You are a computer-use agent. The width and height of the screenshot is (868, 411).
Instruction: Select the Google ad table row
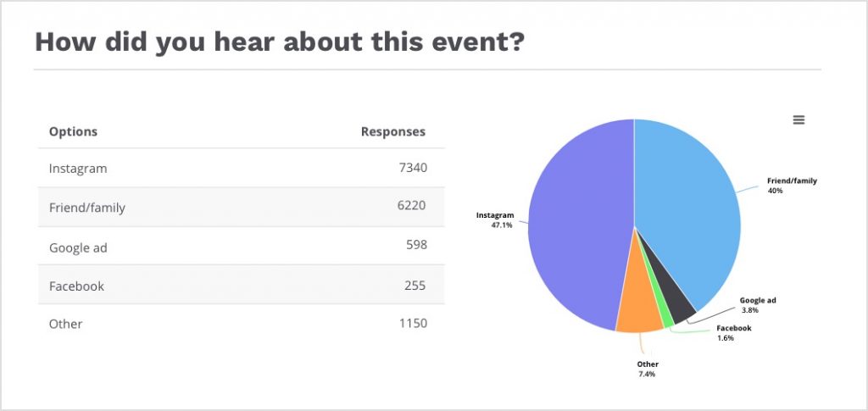pos(241,246)
